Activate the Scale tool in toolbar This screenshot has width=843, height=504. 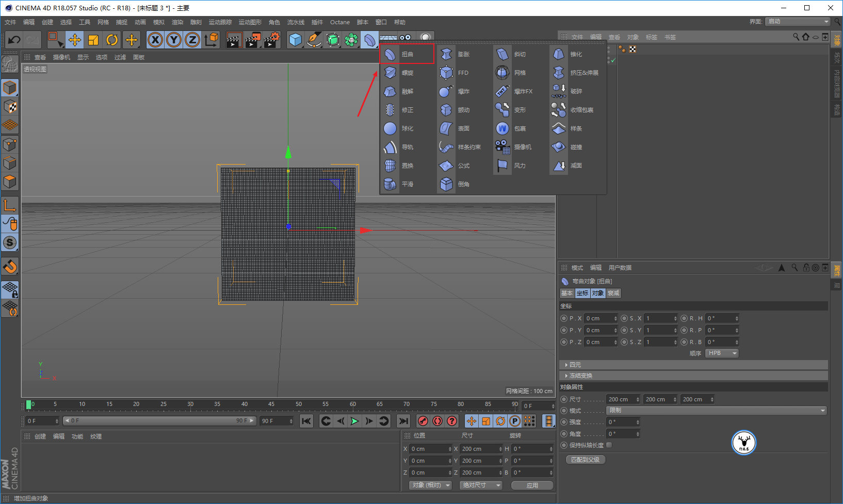pos(93,40)
